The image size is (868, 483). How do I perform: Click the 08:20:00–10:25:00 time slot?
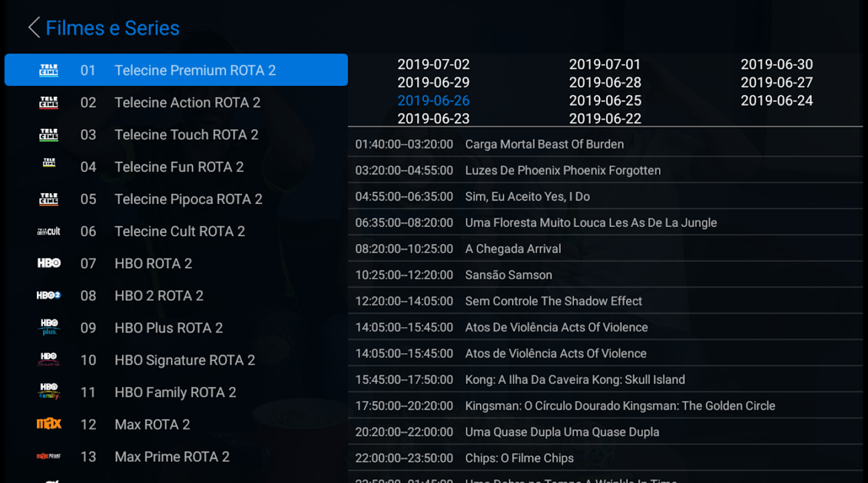coord(404,249)
